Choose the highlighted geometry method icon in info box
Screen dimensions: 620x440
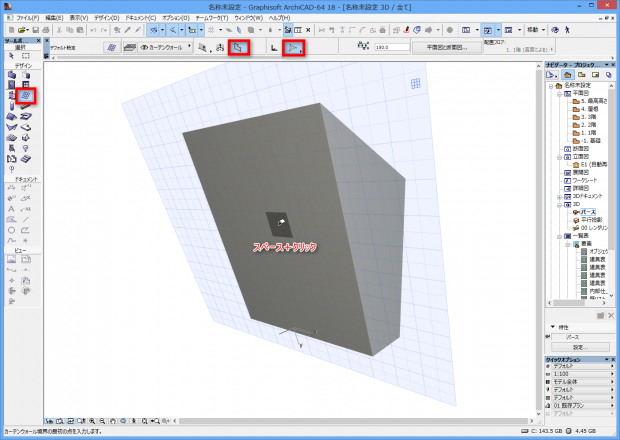pyautogui.click(x=238, y=48)
